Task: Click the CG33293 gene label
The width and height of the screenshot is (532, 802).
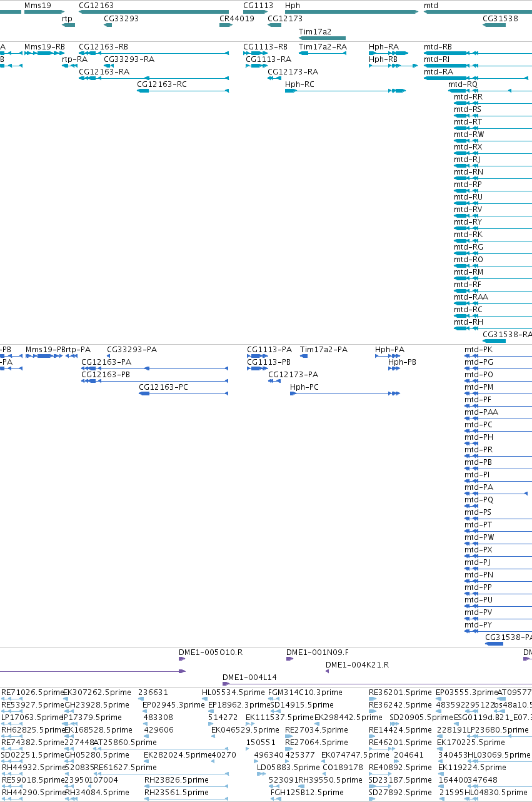Action: tap(121, 19)
